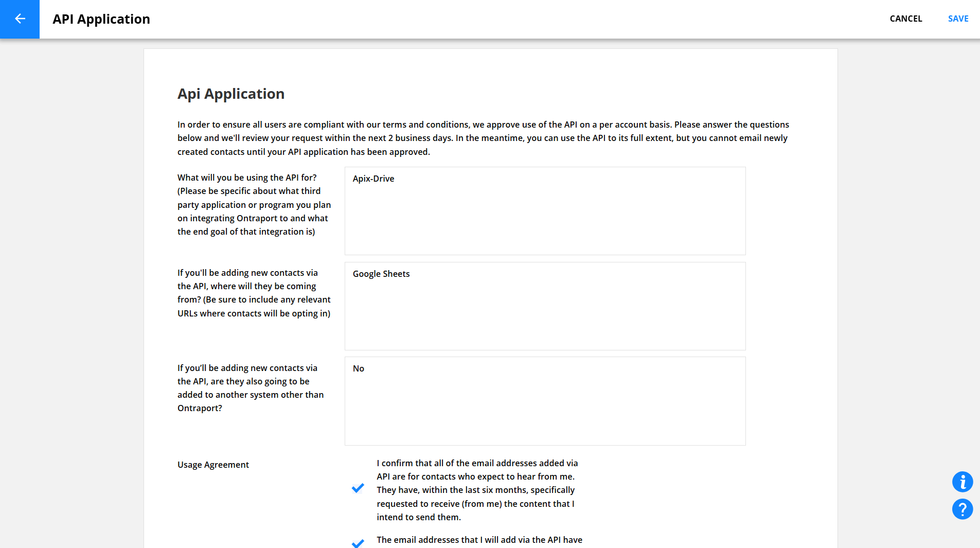Click the field containing Apix-Drive
Viewport: 980px width, 548px height.
coord(545,211)
